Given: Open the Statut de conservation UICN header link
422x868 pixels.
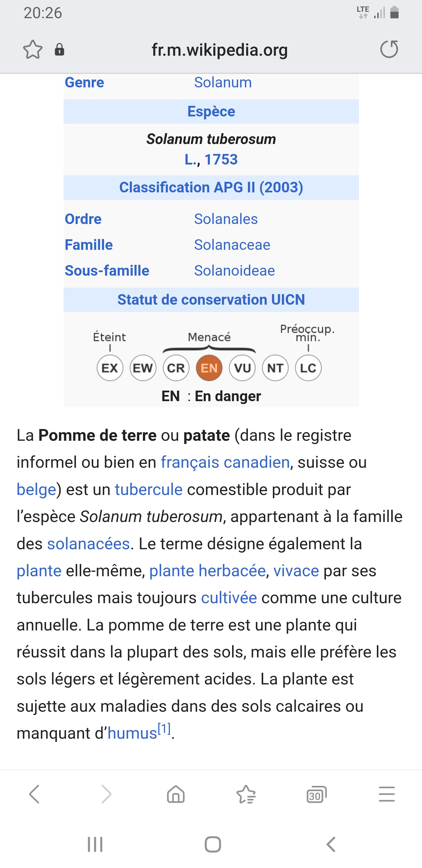Looking at the screenshot, I should pos(211,300).
